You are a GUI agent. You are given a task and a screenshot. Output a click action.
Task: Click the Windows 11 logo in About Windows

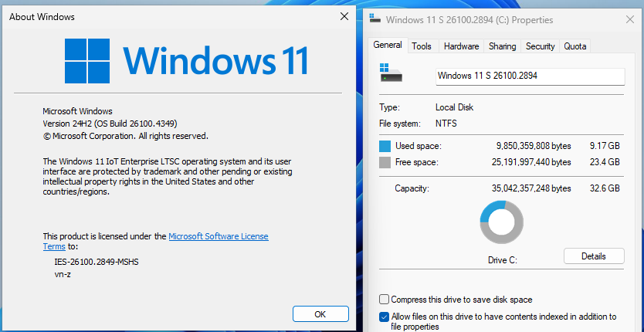(x=186, y=61)
